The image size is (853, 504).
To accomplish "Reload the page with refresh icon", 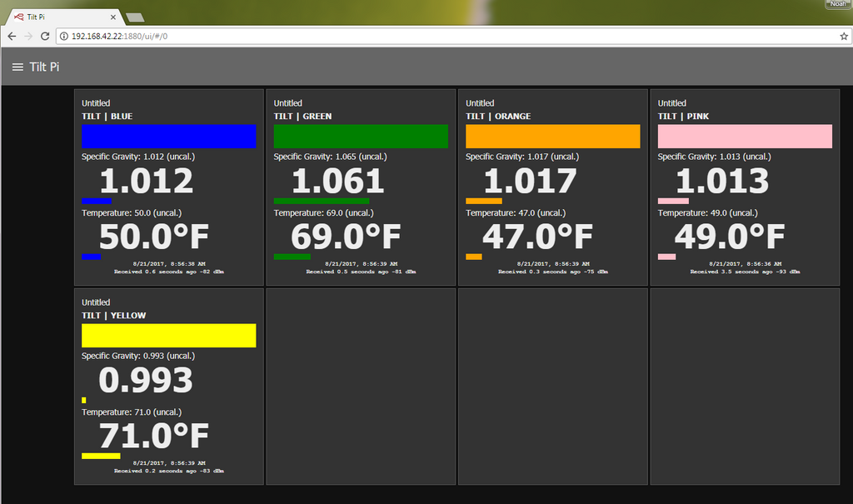I will [46, 37].
